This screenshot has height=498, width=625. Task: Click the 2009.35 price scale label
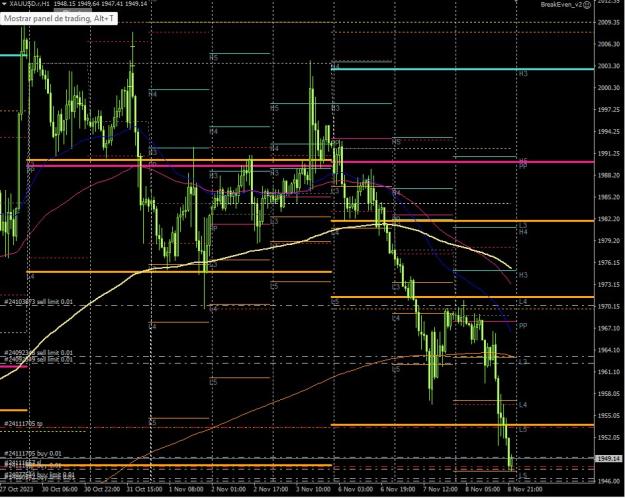tap(609, 22)
